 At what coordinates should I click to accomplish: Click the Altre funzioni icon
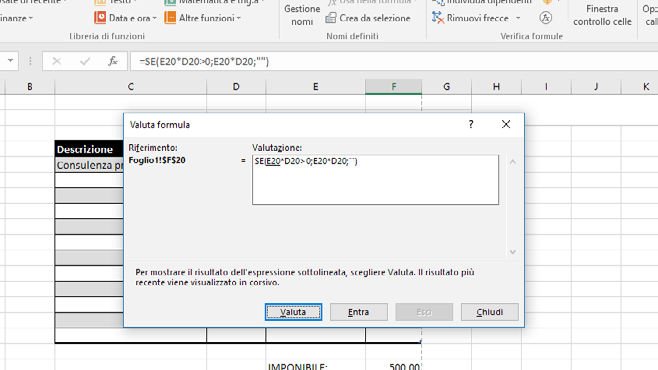pos(170,18)
